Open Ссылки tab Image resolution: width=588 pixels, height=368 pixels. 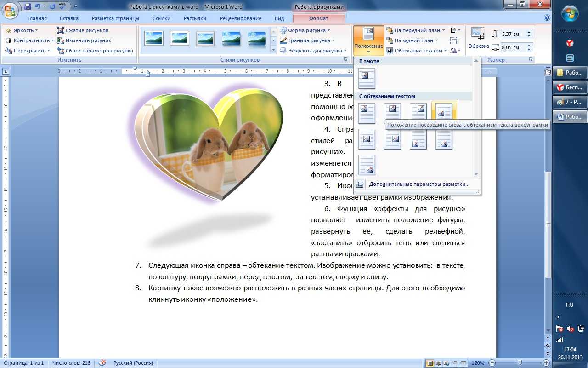pos(162,18)
